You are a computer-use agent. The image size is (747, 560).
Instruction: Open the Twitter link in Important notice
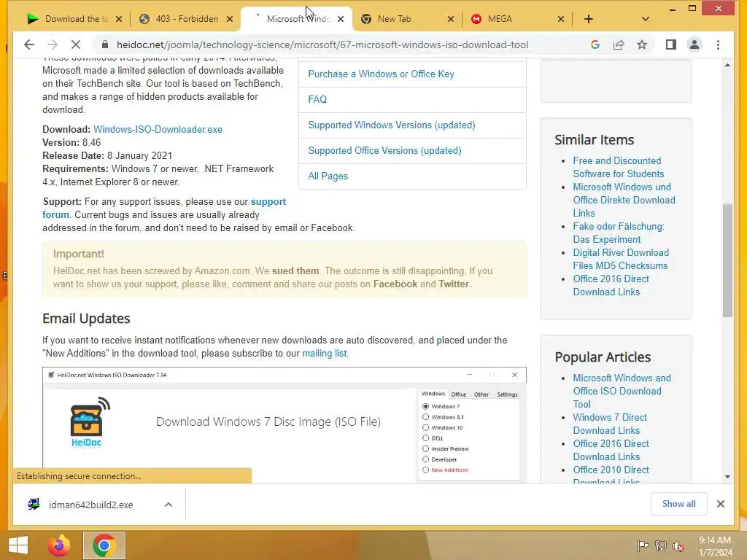[x=454, y=284]
